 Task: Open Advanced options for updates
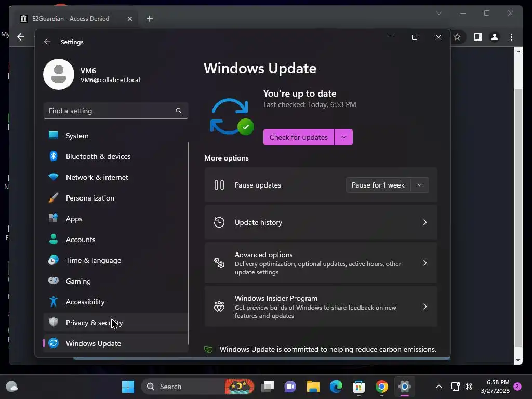click(x=321, y=263)
